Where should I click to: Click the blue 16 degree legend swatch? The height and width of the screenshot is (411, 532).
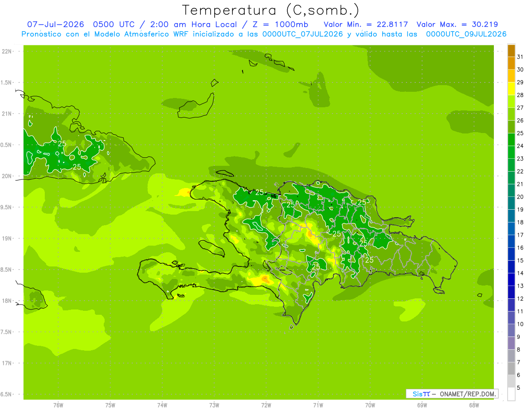(x=511, y=242)
